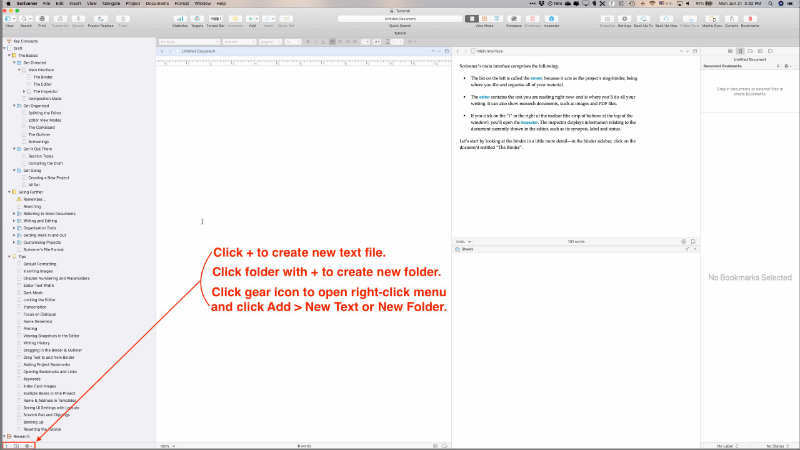Image resolution: width=800 pixels, height=450 pixels.
Task: Open the Format menu
Action: 182,3
